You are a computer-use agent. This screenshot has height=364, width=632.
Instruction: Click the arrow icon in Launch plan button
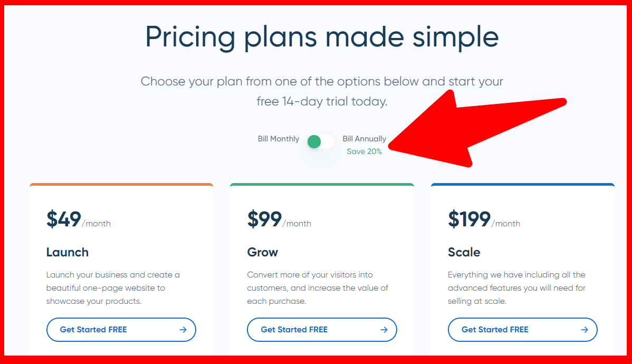pyautogui.click(x=183, y=330)
